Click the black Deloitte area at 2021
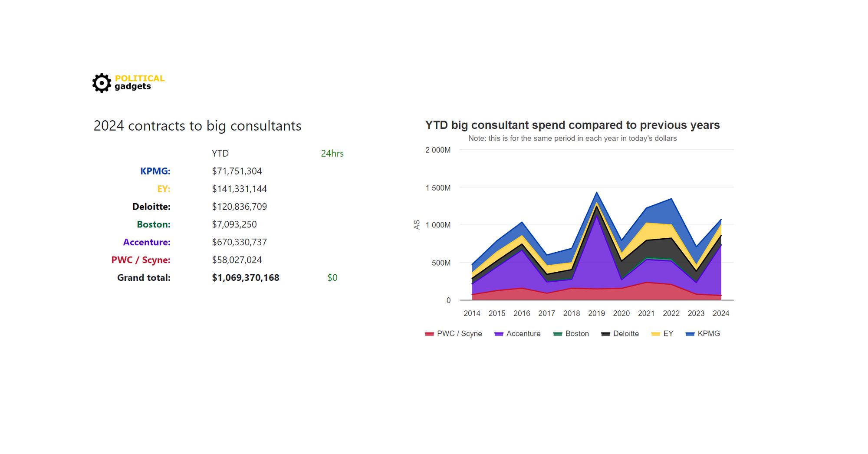868x454 pixels. pos(647,249)
